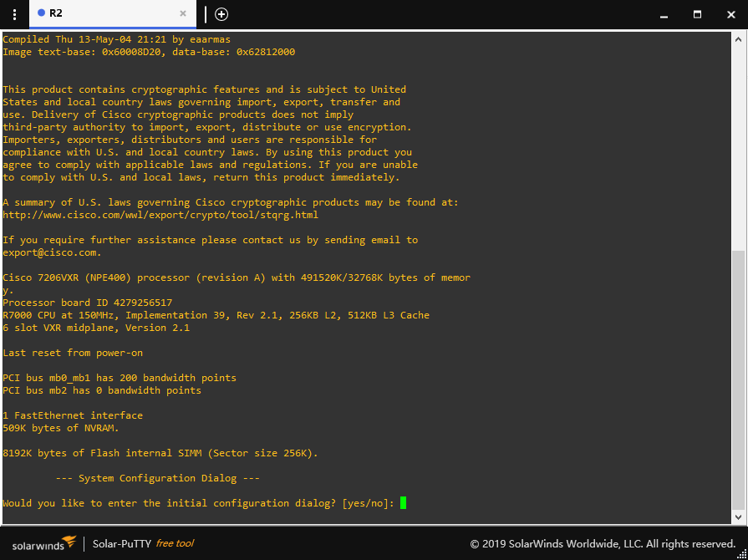Click the '6 slot VXR midplane' line
This screenshot has height=560, width=748.
coord(96,327)
